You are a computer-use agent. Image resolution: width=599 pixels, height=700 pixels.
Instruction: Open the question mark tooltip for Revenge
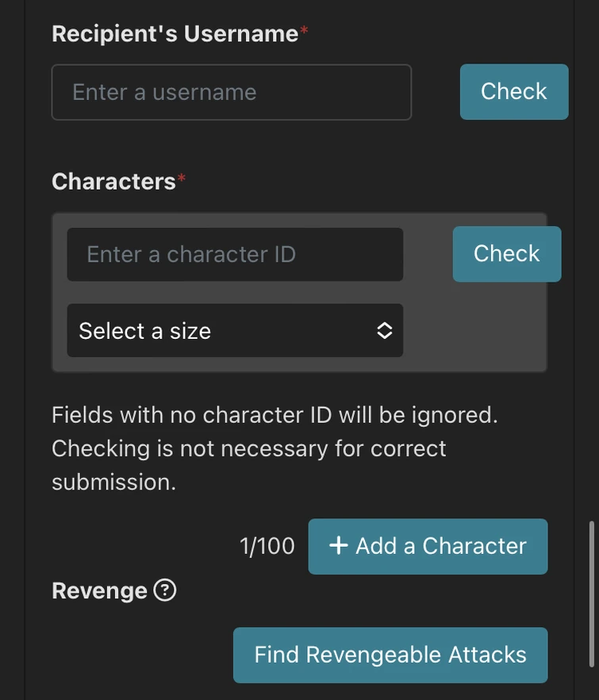pyautogui.click(x=164, y=590)
